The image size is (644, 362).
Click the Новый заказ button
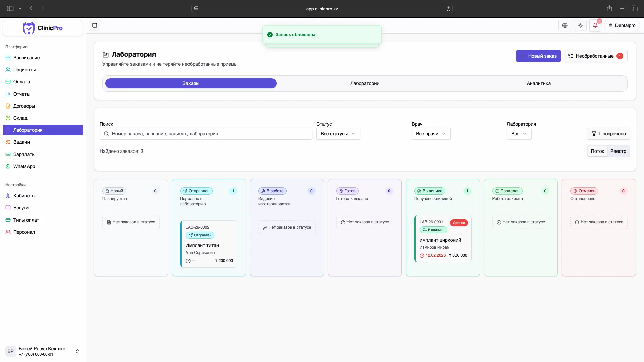[x=538, y=56]
